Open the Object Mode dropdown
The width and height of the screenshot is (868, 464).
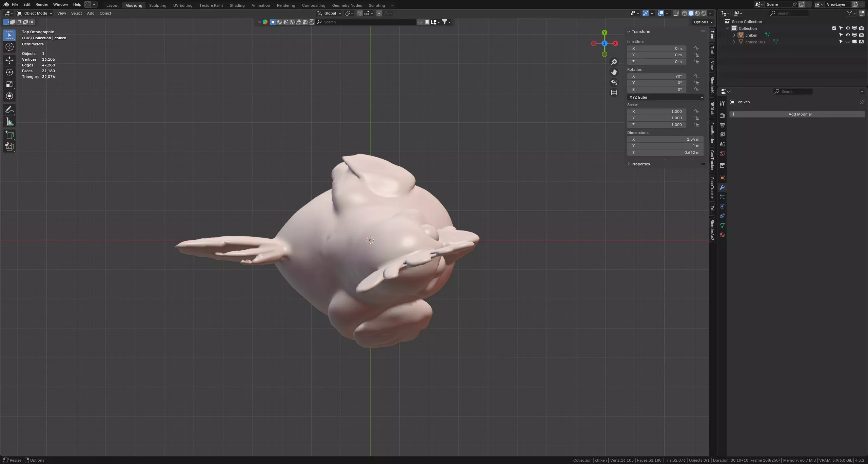click(35, 13)
